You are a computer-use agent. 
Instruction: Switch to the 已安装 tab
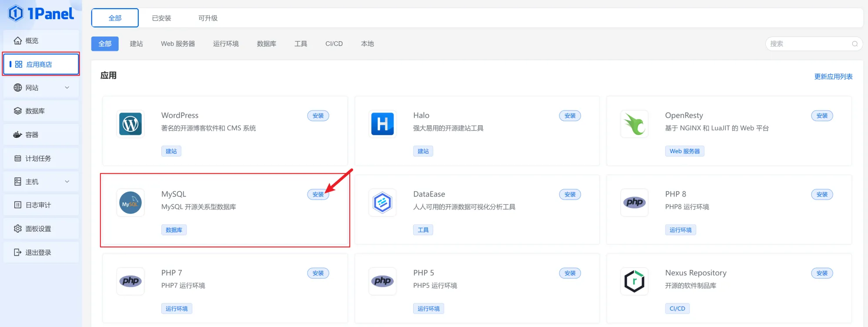tap(161, 18)
